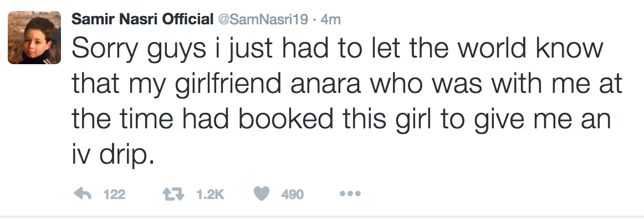The image size is (644, 219).
Task: Open the three-dot more options menu
Action: 350,194
